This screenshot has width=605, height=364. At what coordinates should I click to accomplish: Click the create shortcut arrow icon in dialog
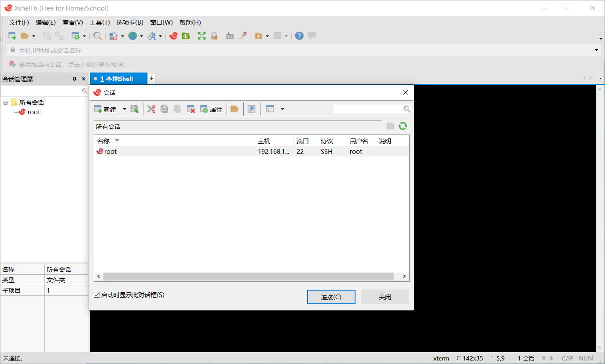251,109
